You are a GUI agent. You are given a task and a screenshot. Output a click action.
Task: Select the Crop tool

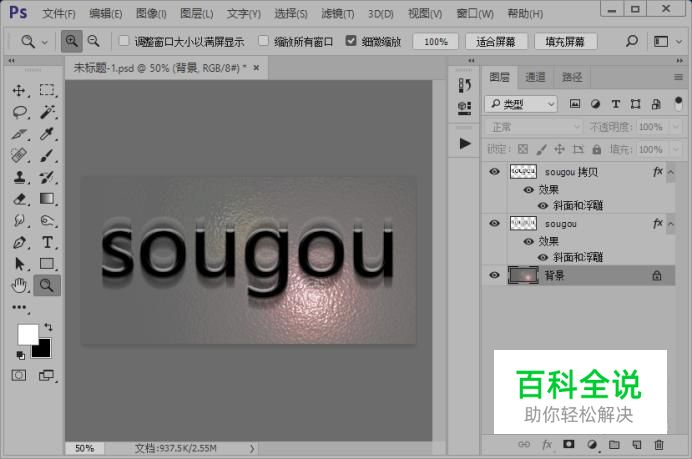click(x=19, y=134)
